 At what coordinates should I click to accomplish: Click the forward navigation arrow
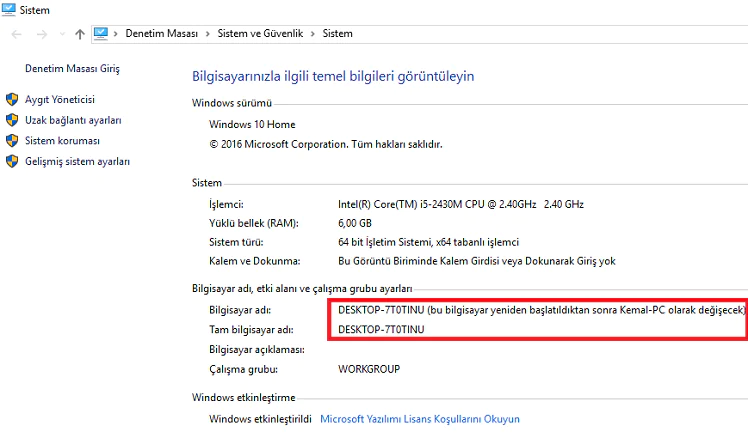point(42,33)
